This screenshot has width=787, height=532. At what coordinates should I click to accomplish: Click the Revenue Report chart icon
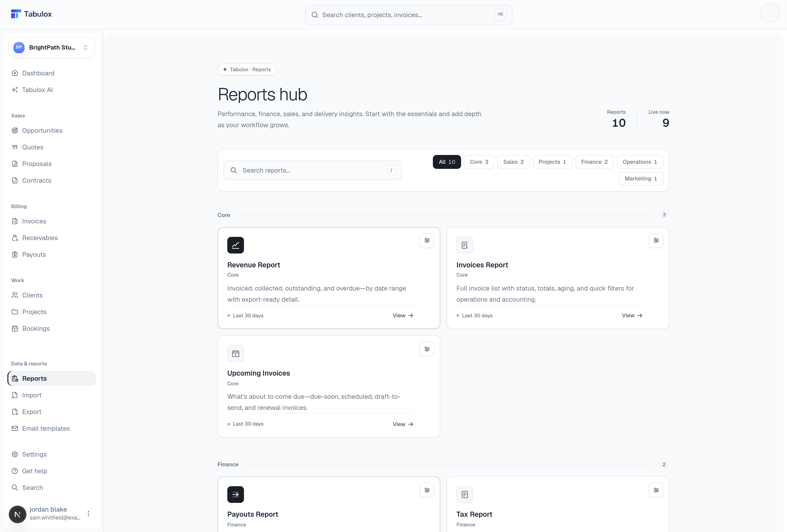[x=235, y=245]
